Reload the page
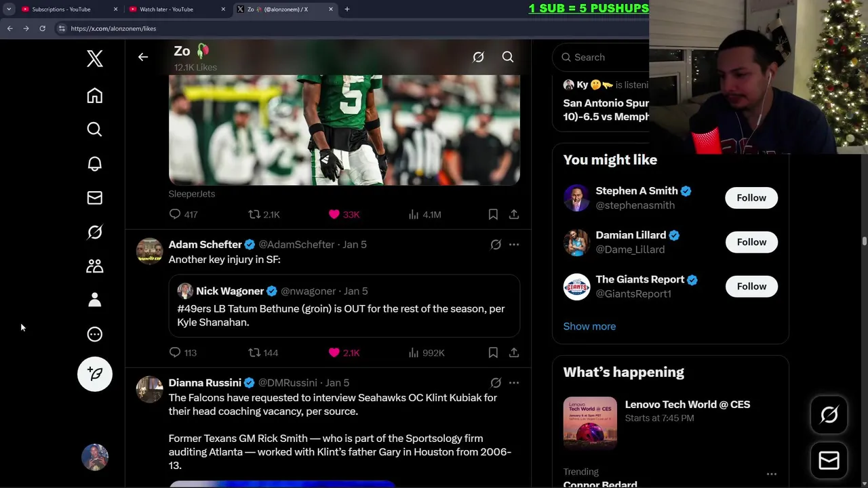The height and width of the screenshot is (488, 868). 42,28
